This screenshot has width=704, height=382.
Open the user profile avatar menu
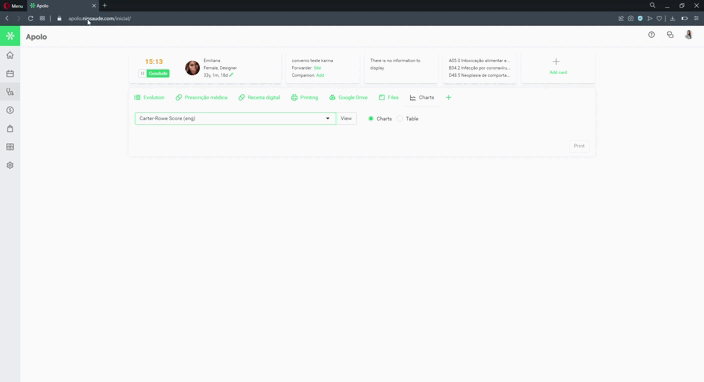point(688,35)
